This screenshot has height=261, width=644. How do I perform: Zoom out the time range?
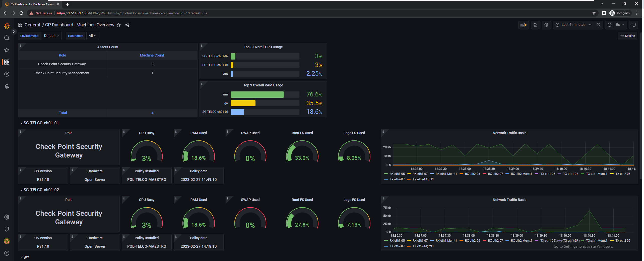click(x=599, y=25)
